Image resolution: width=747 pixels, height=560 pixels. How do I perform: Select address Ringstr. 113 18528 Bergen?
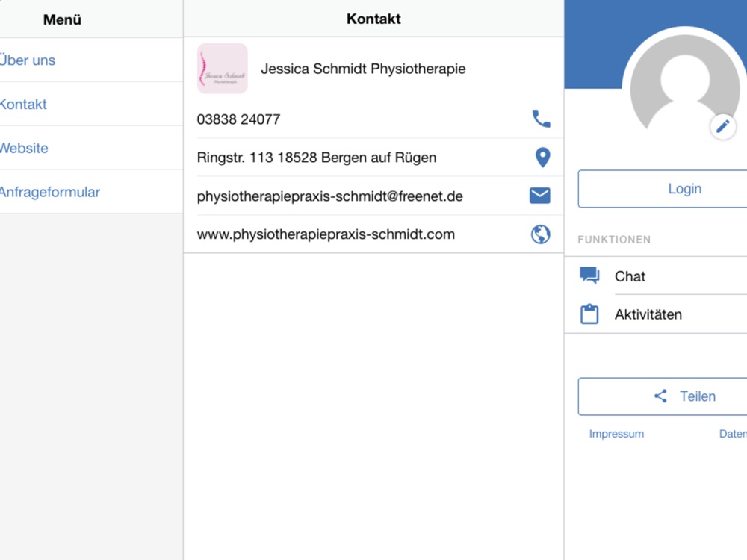click(317, 158)
